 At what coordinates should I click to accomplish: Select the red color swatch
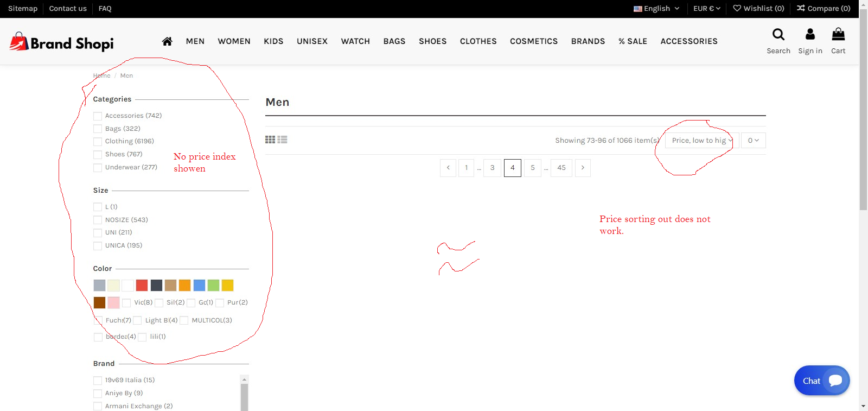pos(142,285)
